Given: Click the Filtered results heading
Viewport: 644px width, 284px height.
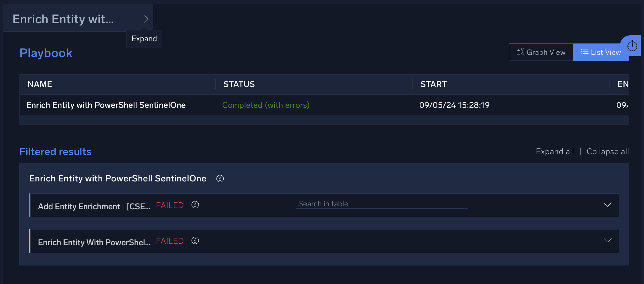Looking at the screenshot, I should click(x=55, y=151).
